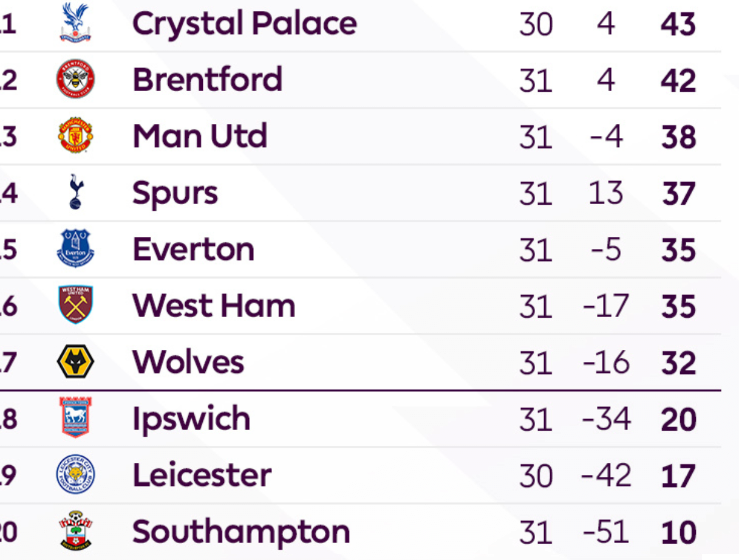The image size is (739, 560).
Task: Click Ipswich's -34 goal difference
Action: [x=606, y=419]
